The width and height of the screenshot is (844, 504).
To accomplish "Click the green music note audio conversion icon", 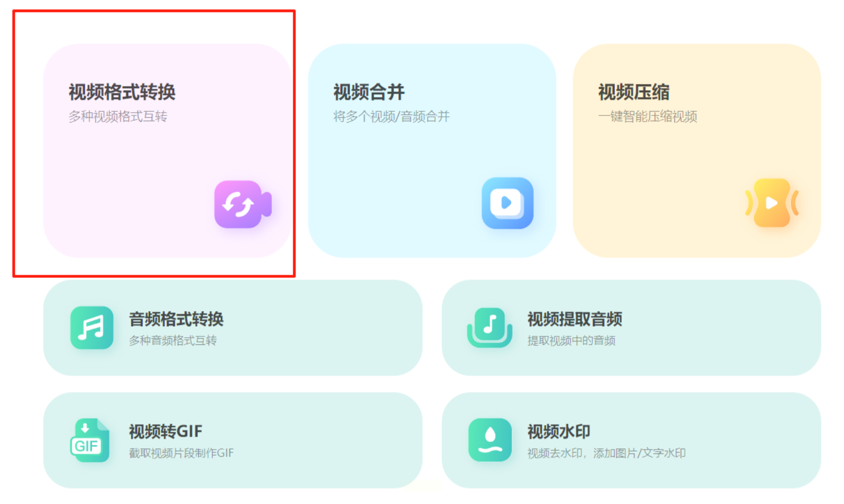I will pyautogui.click(x=92, y=327).
